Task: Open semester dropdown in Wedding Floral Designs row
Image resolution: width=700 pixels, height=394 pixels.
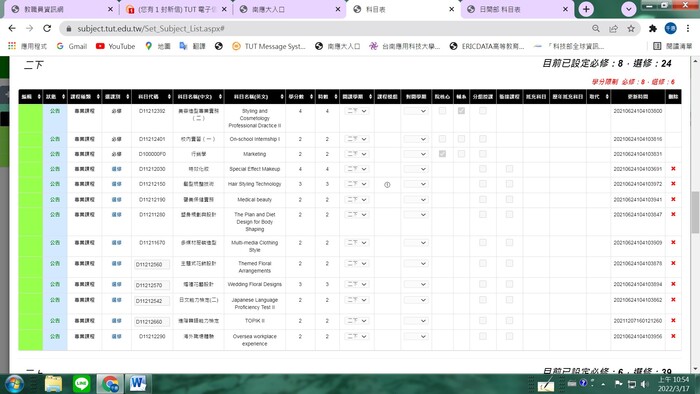Action: tap(357, 284)
